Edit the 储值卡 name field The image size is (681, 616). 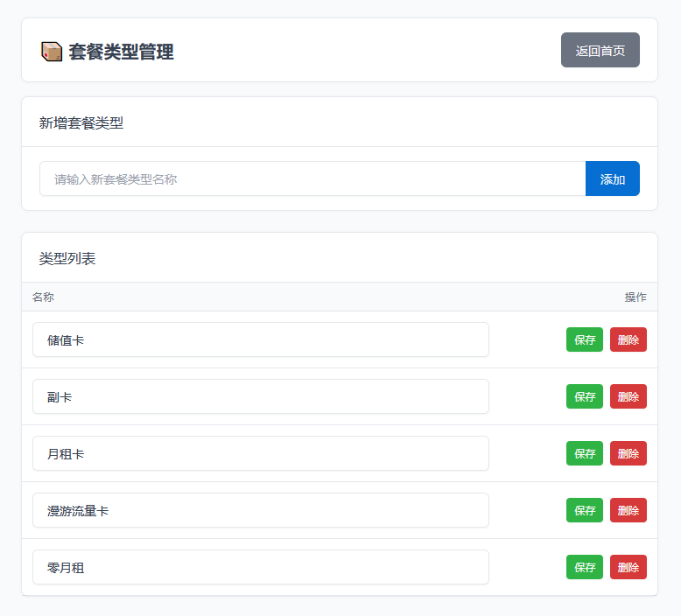point(260,339)
